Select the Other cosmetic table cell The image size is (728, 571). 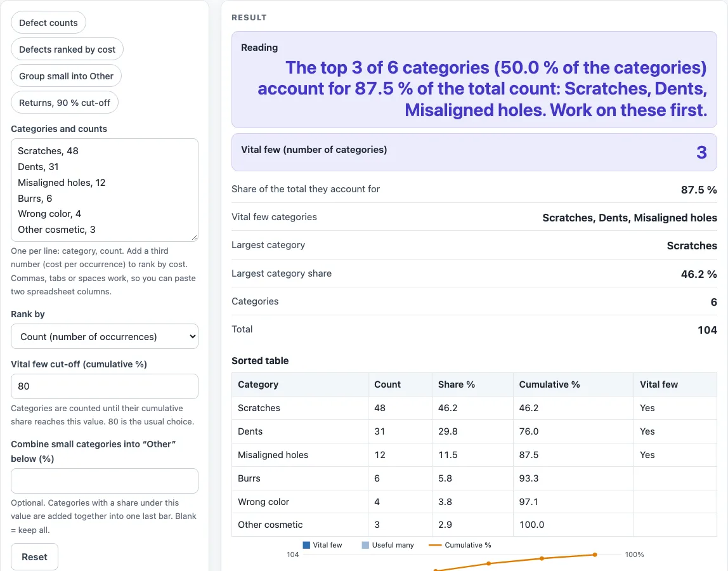(x=300, y=525)
